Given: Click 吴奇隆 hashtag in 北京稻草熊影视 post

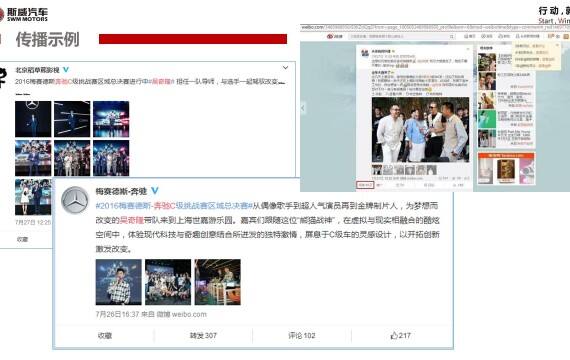Looking at the screenshot, I should (162, 81).
